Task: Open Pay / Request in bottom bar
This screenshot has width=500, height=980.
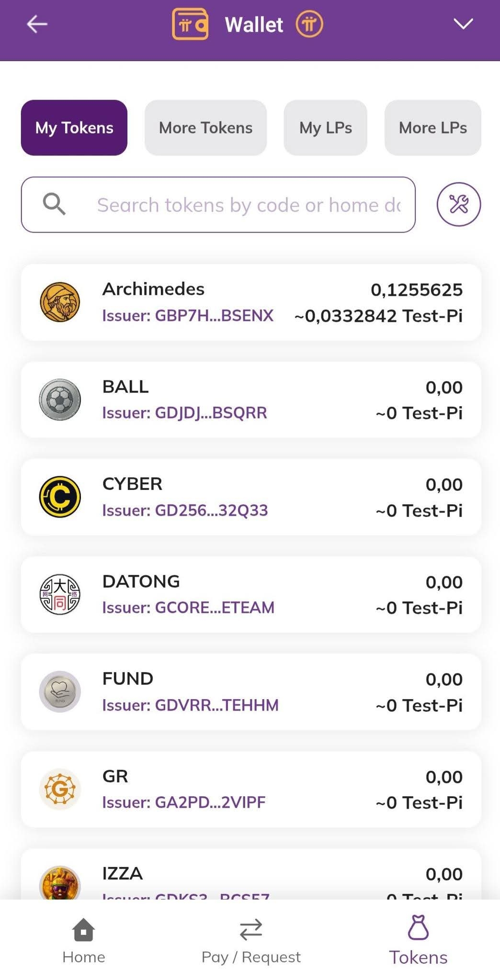Action: pyautogui.click(x=251, y=941)
